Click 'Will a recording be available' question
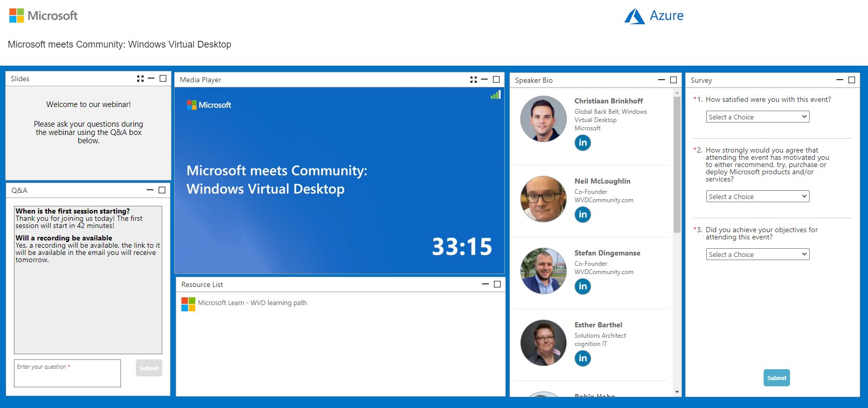The width and height of the screenshot is (868, 408). 64,238
